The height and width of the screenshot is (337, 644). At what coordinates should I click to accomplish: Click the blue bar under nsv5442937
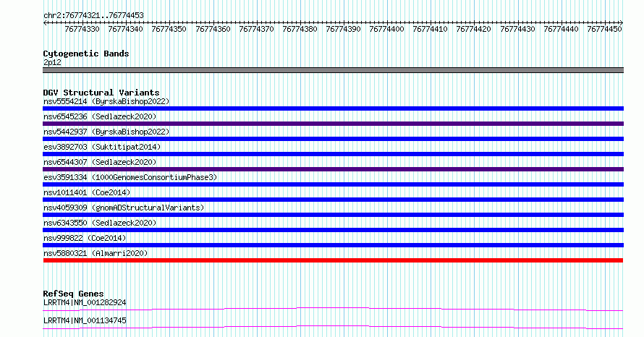tap(333, 139)
